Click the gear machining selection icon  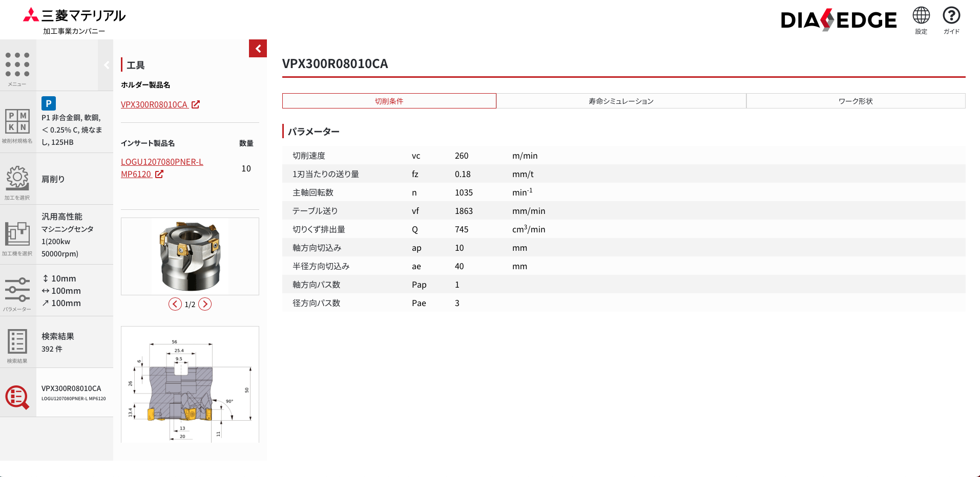(x=17, y=177)
